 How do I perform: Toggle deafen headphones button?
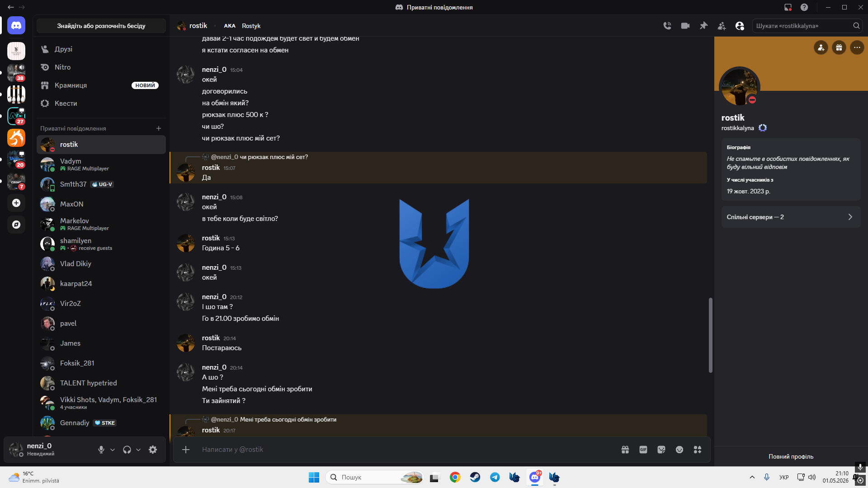(x=127, y=450)
